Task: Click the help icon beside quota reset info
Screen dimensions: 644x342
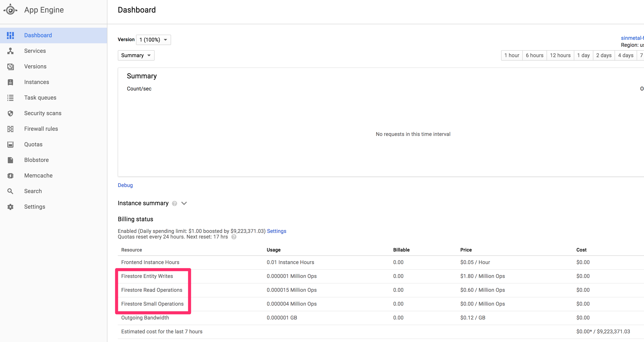Action: [x=234, y=237]
